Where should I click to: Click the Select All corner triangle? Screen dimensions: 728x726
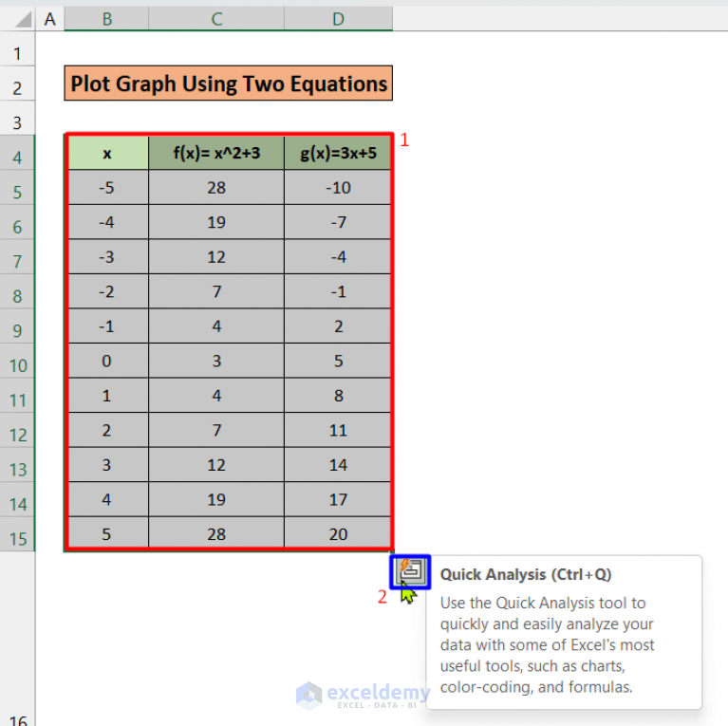23,20
